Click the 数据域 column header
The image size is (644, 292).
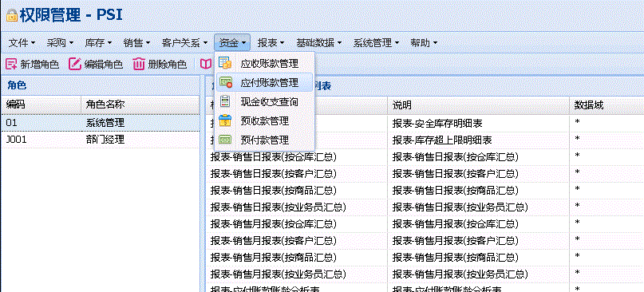606,105
